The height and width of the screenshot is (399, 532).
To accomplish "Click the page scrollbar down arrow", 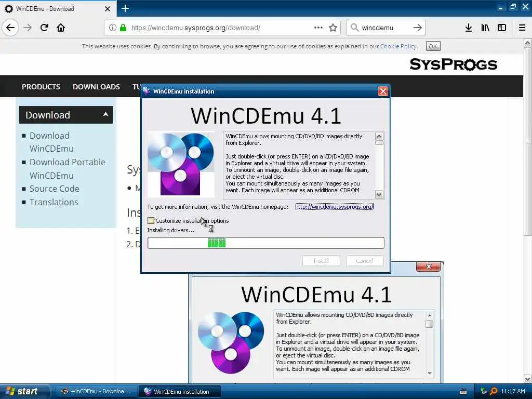I will pyautogui.click(x=527, y=379).
